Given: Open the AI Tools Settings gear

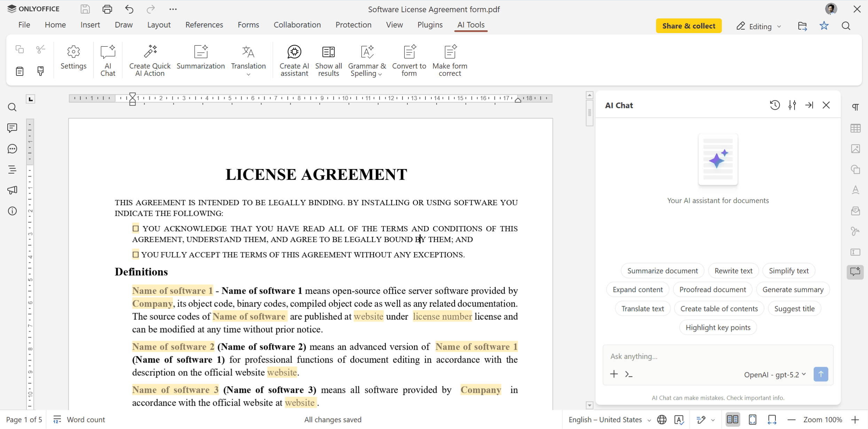Looking at the screenshot, I should (x=73, y=58).
